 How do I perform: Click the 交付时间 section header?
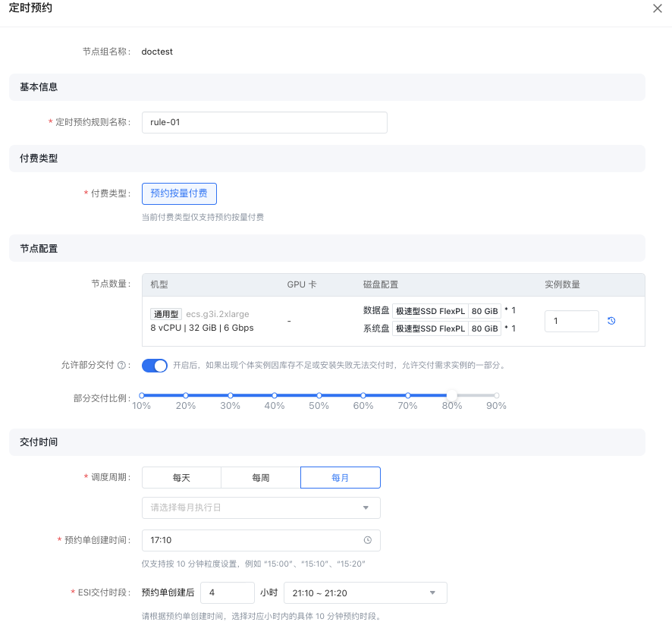327,442
